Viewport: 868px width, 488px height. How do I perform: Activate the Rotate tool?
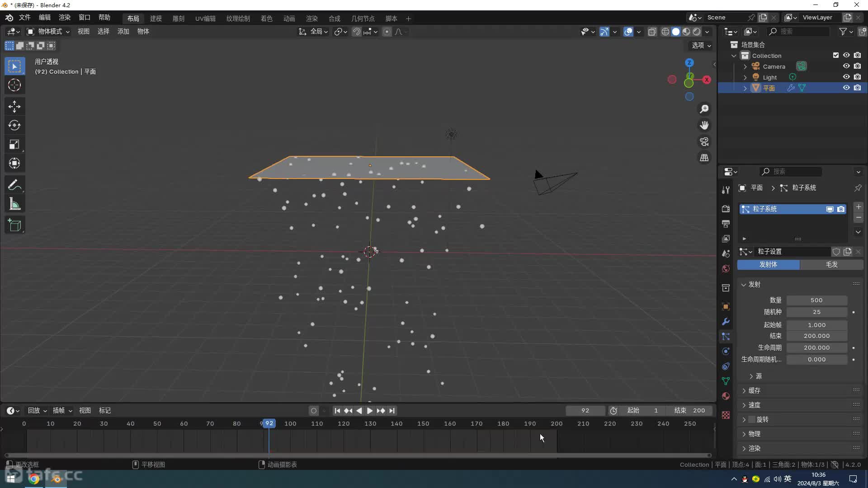pos(14,125)
